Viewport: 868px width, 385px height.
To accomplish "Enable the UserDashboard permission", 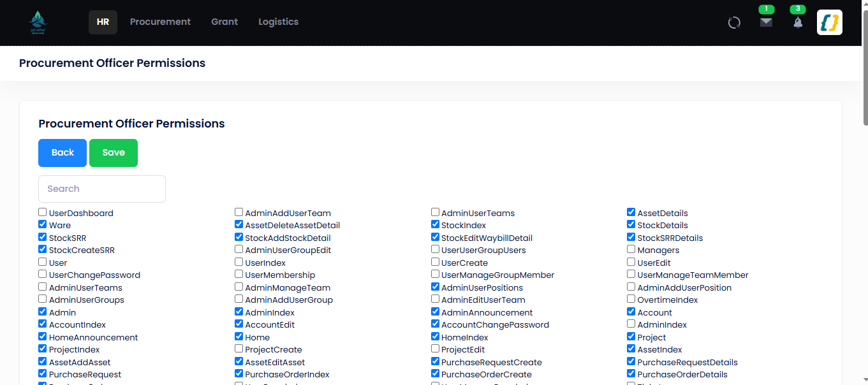I will [43, 212].
